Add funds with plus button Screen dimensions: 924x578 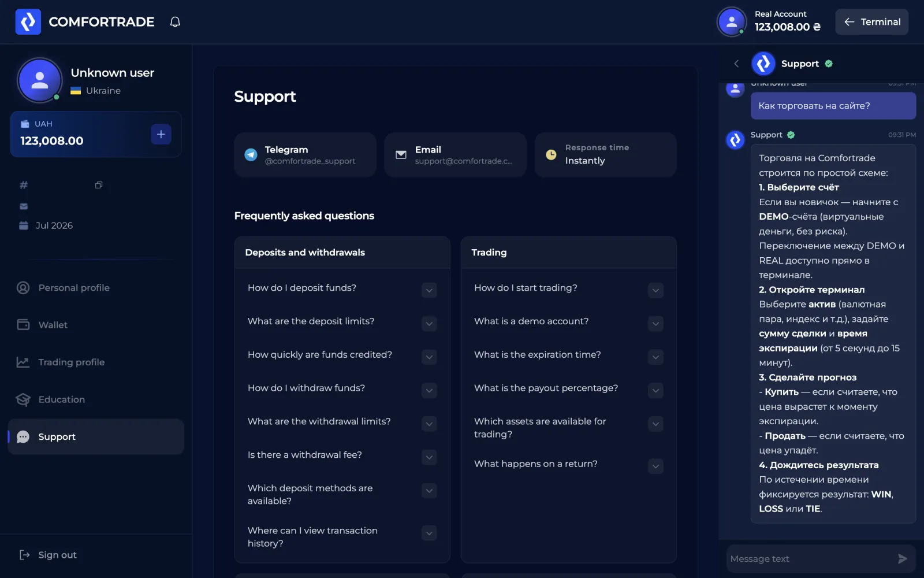click(161, 134)
